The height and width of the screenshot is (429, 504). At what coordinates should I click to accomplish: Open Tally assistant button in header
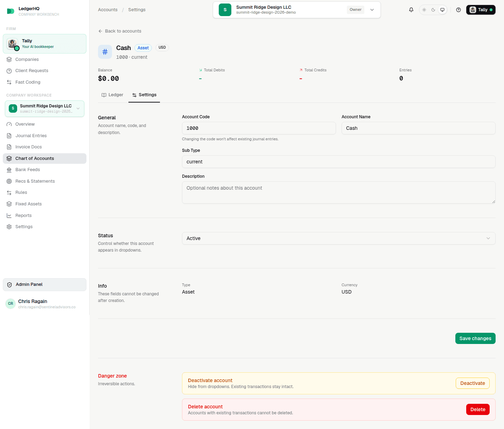point(481,10)
